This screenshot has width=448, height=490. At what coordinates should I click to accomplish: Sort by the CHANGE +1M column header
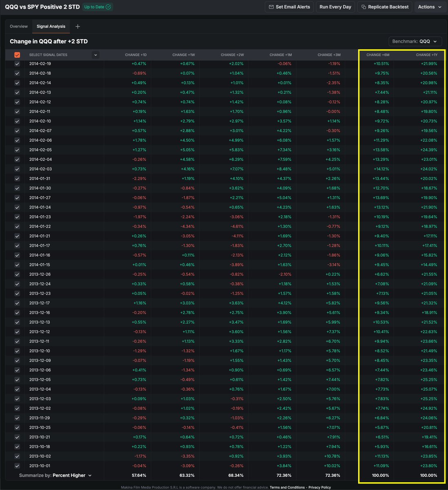click(x=280, y=55)
